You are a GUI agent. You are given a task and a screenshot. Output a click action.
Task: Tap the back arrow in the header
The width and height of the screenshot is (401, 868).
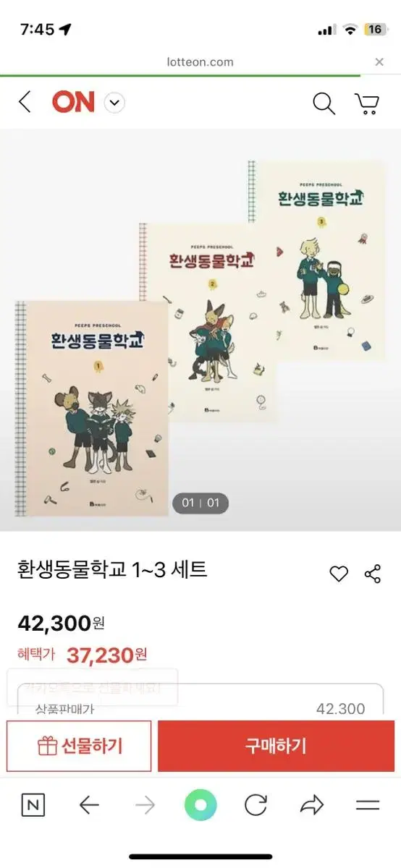coord(25,102)
